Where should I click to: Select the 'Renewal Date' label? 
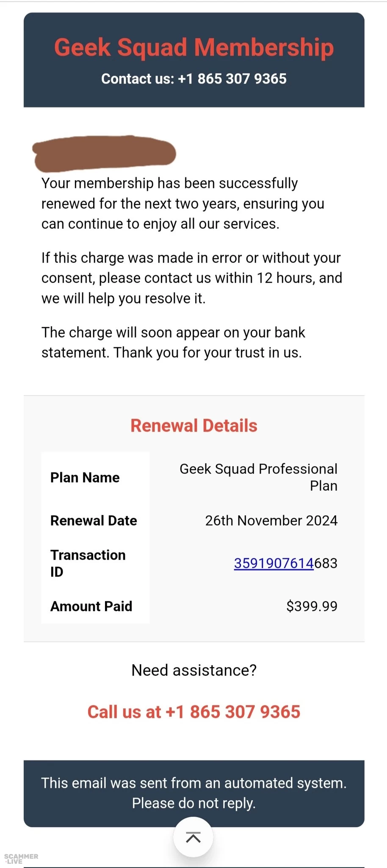(94, 520)
